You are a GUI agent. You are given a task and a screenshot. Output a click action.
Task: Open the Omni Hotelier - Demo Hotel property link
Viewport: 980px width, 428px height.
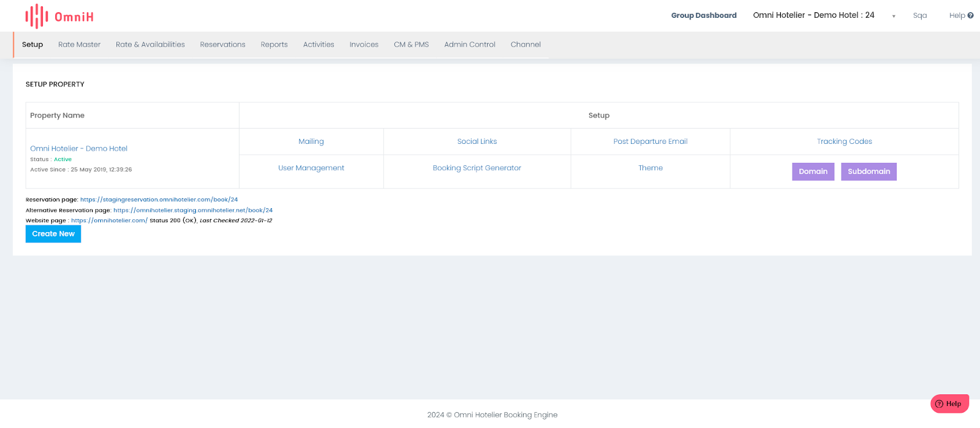coord(79,148)
